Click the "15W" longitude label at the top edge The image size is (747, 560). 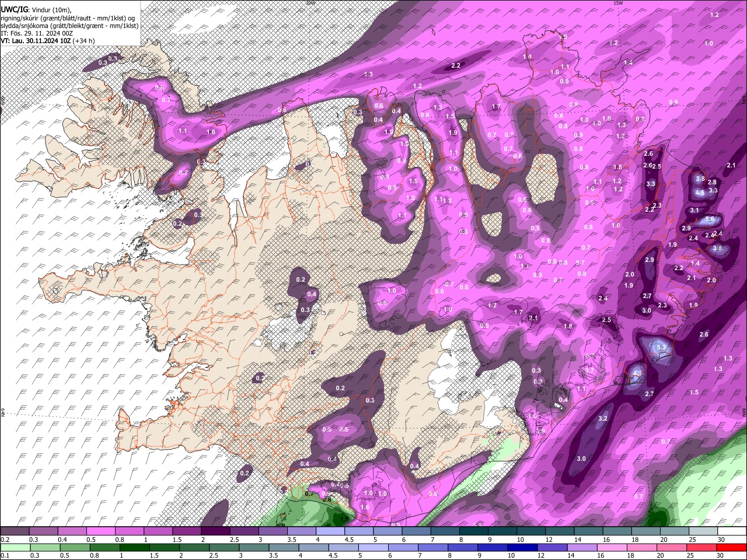pos(618,3)
